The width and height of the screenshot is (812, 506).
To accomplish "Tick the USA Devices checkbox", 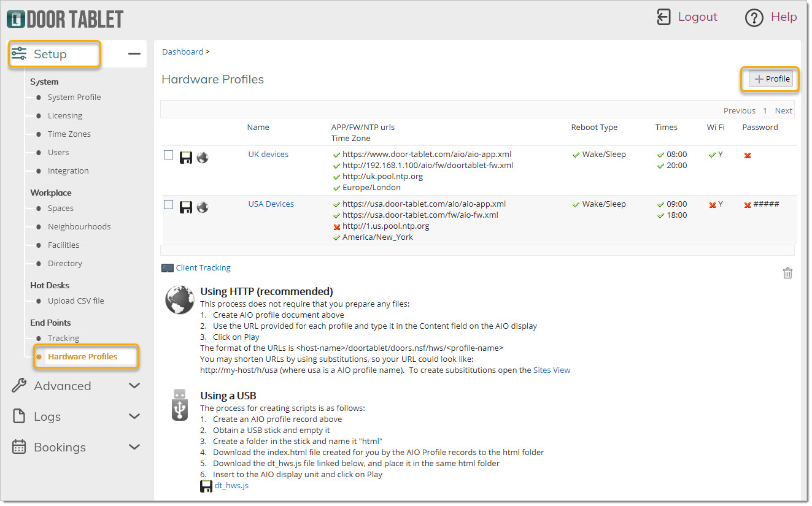I will tap(168, 205).
